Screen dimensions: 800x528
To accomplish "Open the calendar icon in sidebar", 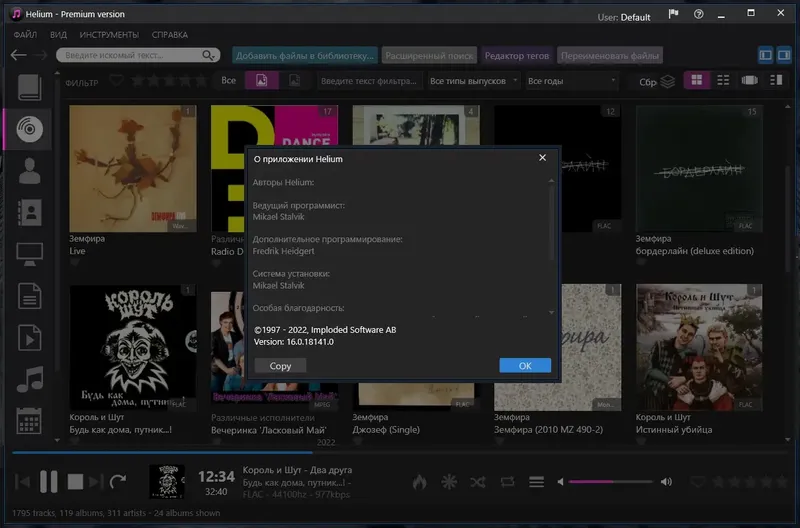I will [x=29, y=421].
